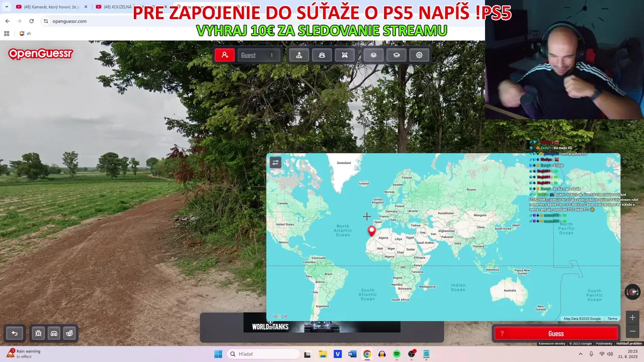Open the multiplayer group icon
Viewport: 644px width, 362px height.
(322, 55)
